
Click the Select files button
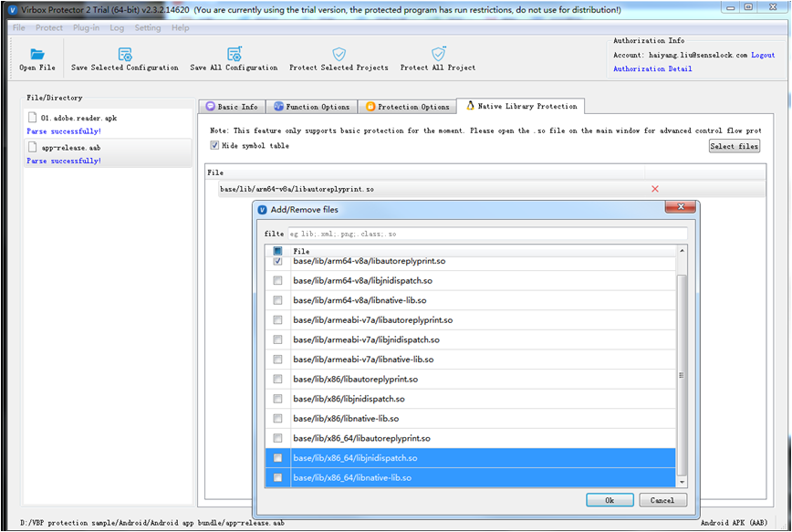click(734, 146)
